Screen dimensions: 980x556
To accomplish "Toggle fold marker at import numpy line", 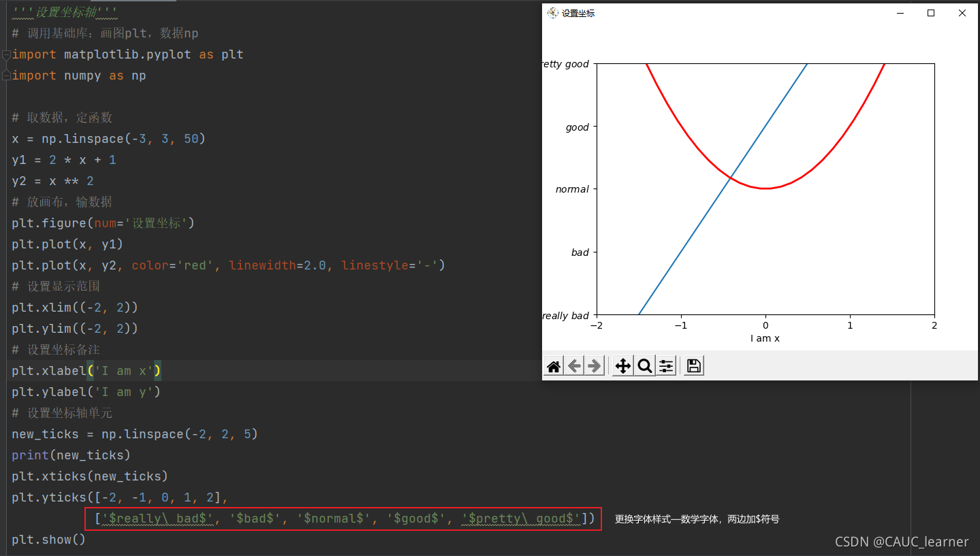I will (x=5, y=76).
